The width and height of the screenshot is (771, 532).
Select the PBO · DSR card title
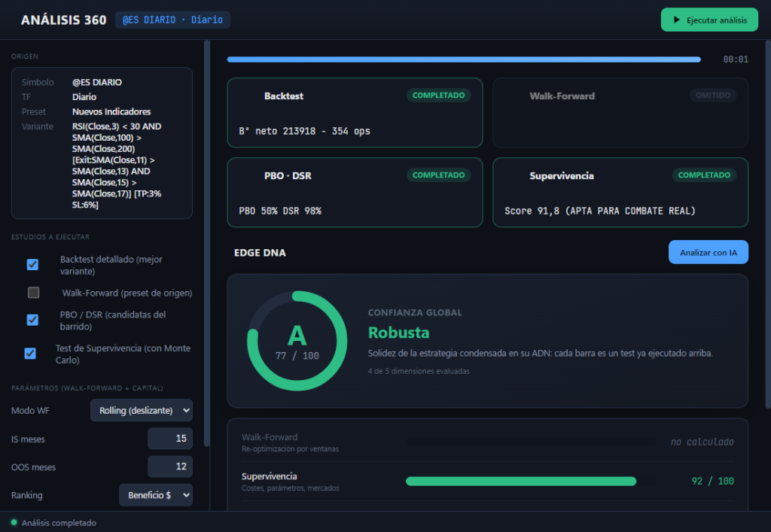coord(288,176)
